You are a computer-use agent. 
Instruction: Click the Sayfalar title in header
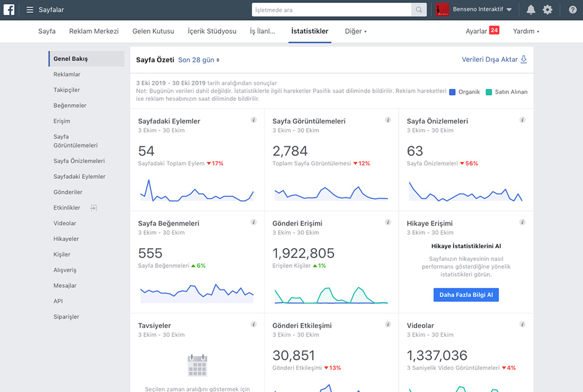pyautogui.click(x=51, y=10)
